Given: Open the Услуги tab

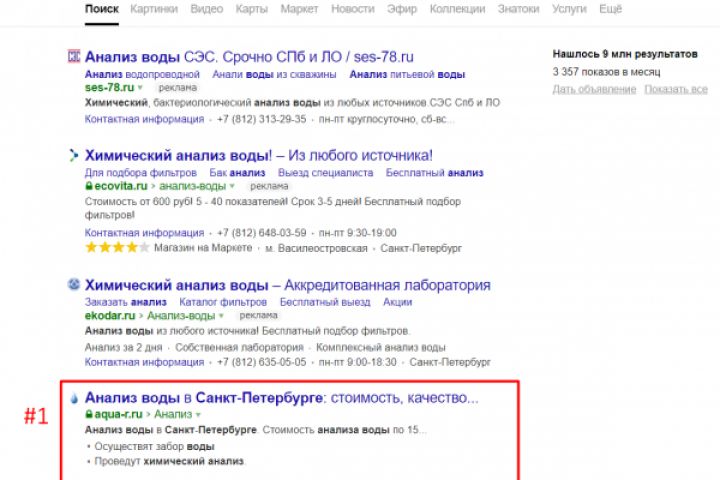Looking at the screenshot, I should (569, 9).
